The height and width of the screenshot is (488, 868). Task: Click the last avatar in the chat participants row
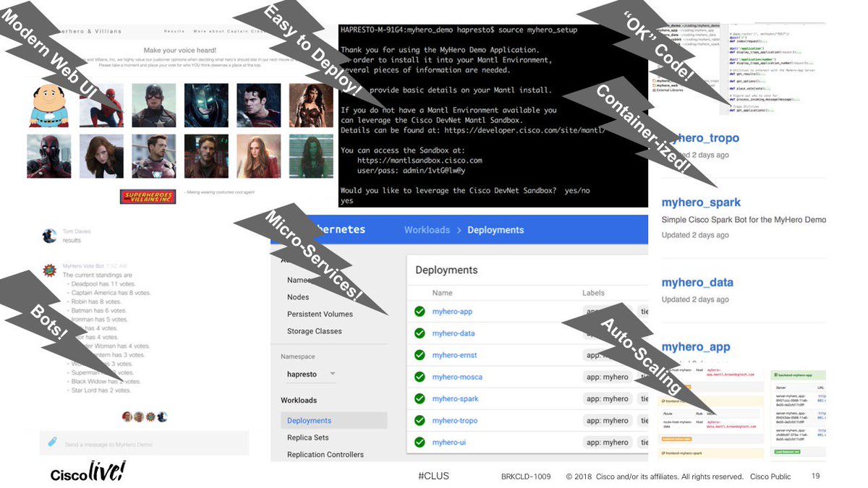pyautogui.click(x=162, y=416)
